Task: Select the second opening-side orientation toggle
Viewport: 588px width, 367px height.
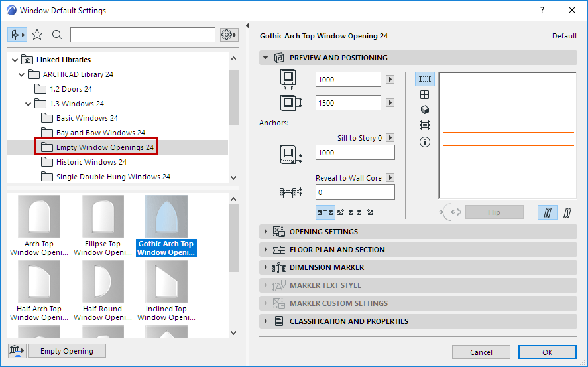Action: click(567, 212)
